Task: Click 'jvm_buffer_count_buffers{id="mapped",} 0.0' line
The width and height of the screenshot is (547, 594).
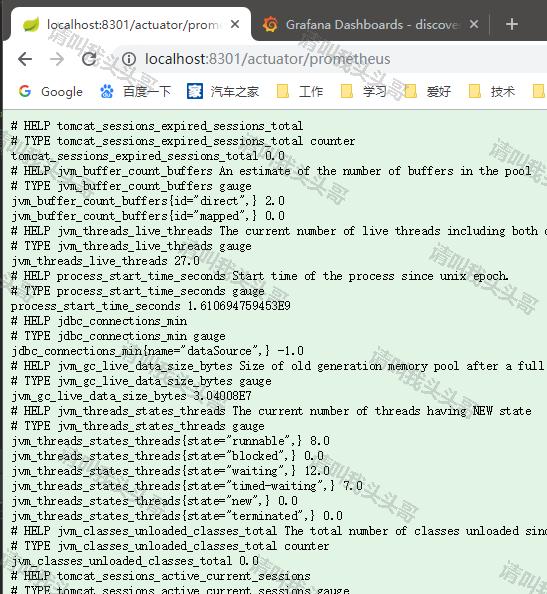Action: [x=148, y=216]
